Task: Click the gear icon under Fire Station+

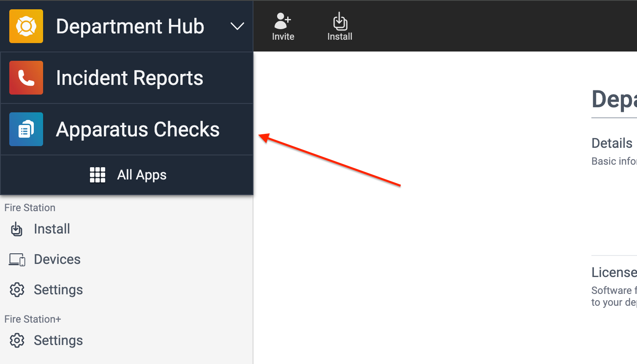Action: point(17,340)
